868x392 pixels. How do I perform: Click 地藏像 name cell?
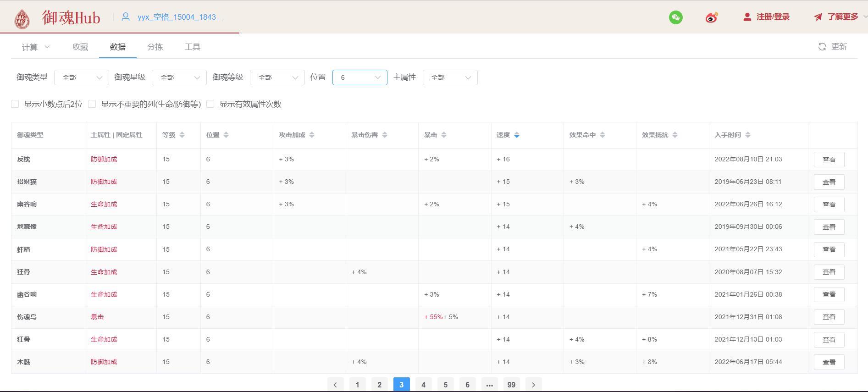pyautogui.click(x=27, y=226)
